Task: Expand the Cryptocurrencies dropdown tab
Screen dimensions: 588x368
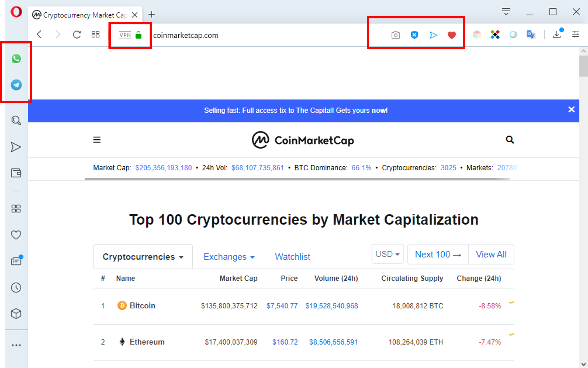Action: (x=143, y=257)
